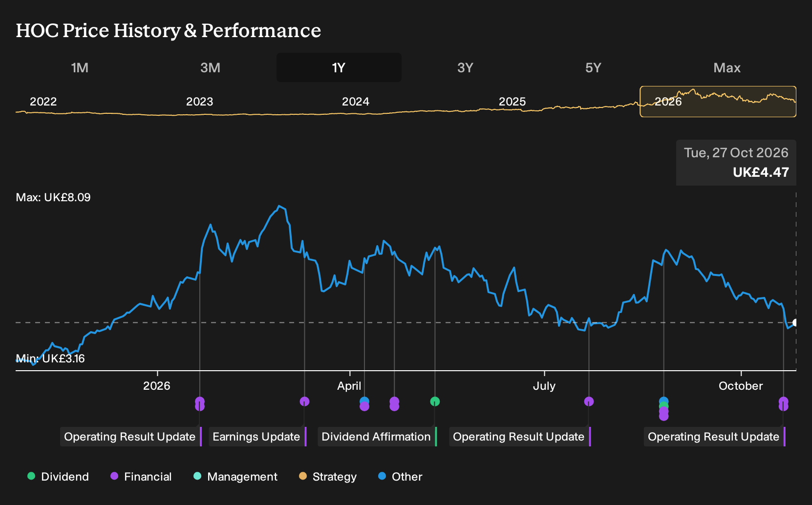The height and width of the screenshot is (505, 812).
Task: Click the 2026 label on the main chart x-axis
Action: coord(157,386)
